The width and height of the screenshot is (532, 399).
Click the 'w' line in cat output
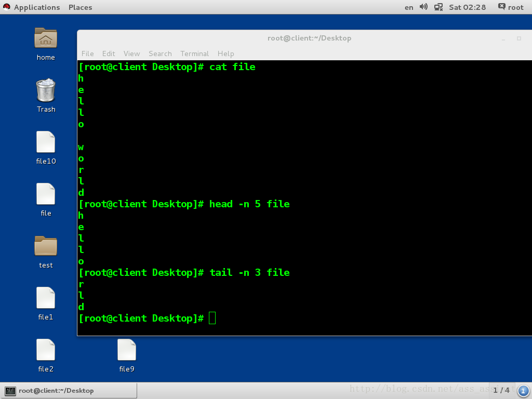(x=81, y=147)
